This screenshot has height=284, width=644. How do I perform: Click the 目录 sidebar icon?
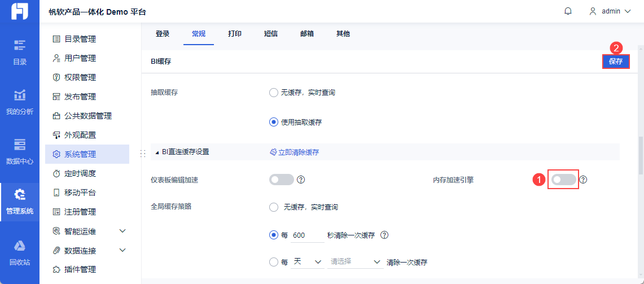(x=20, y=52)
